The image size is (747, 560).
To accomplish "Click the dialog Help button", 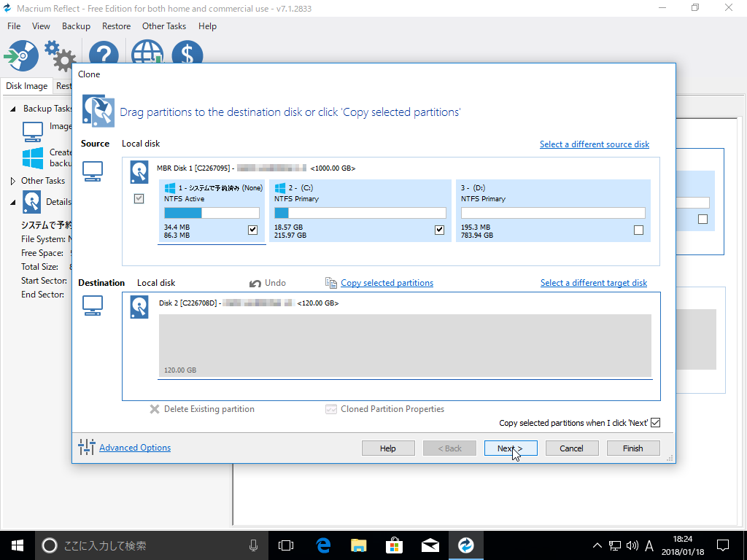I will point(388,448).
